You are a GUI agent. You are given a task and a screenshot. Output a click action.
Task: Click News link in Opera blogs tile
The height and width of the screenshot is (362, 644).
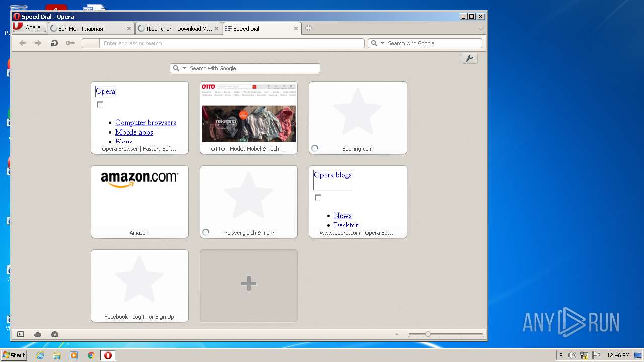click(x=342, y=216)
